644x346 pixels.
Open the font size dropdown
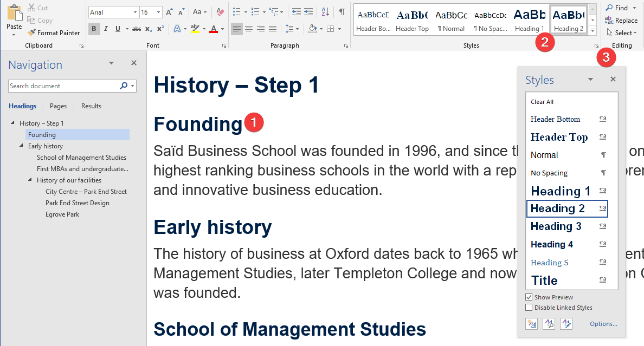158,12
